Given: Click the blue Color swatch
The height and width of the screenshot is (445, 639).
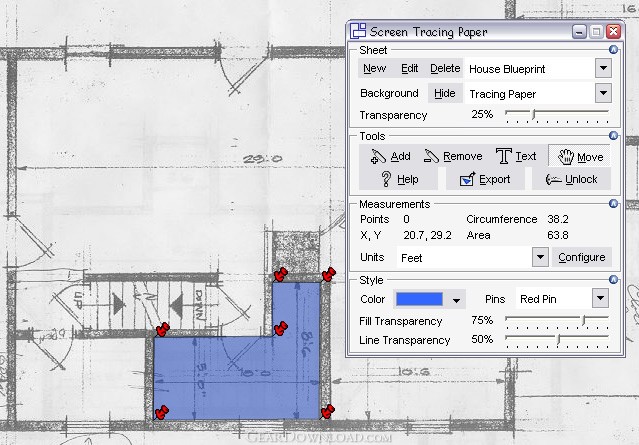Looking at the screenshot, I should tap(419, 299).
